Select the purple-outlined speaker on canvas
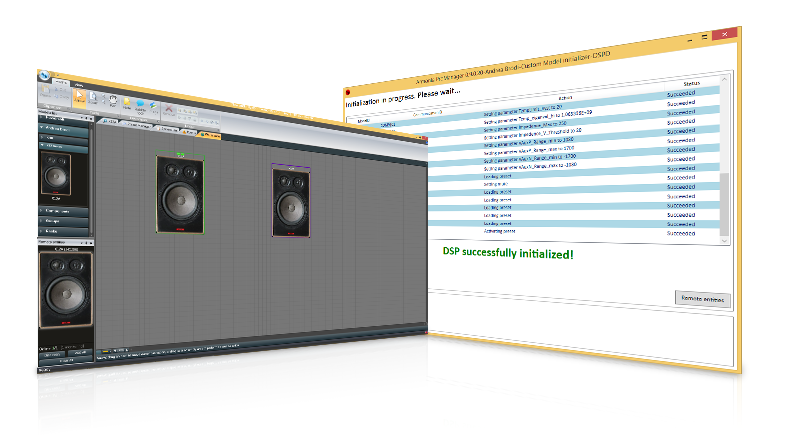800x442 pixels. (x=290, y=202)
